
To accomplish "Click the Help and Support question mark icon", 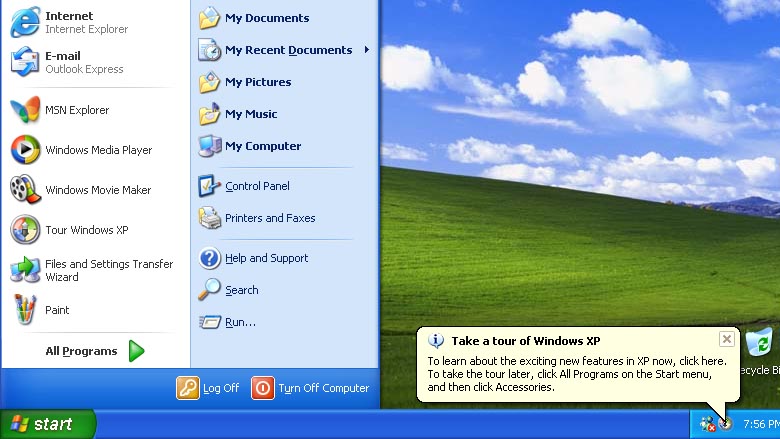I will (x=209, y=258).
